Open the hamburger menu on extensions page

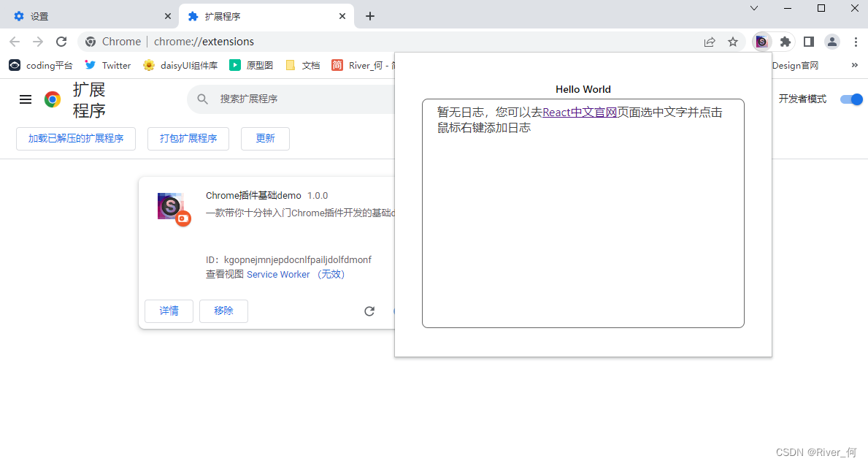point(26,99)
